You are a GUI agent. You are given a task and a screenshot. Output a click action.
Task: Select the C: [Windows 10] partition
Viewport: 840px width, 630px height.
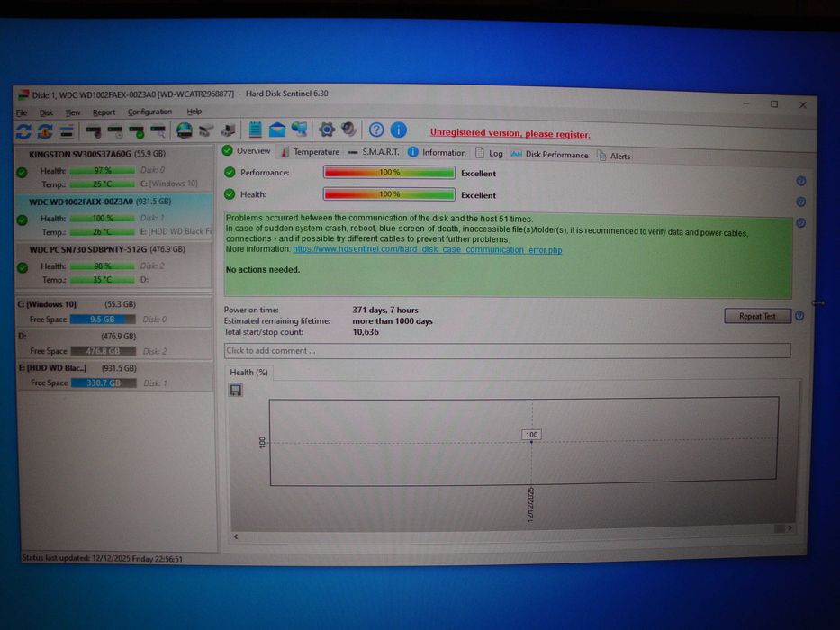[x=114, y=311]
